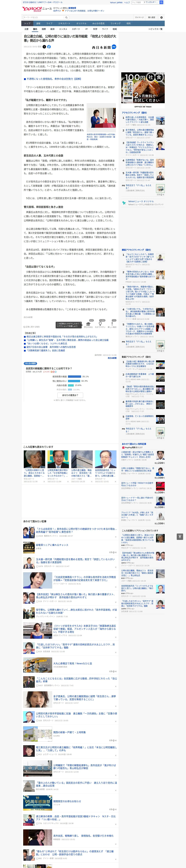Viewport: 186px width, 868px height.
Task: Click the blue web search magnifier button
Action: coord(161,2)
